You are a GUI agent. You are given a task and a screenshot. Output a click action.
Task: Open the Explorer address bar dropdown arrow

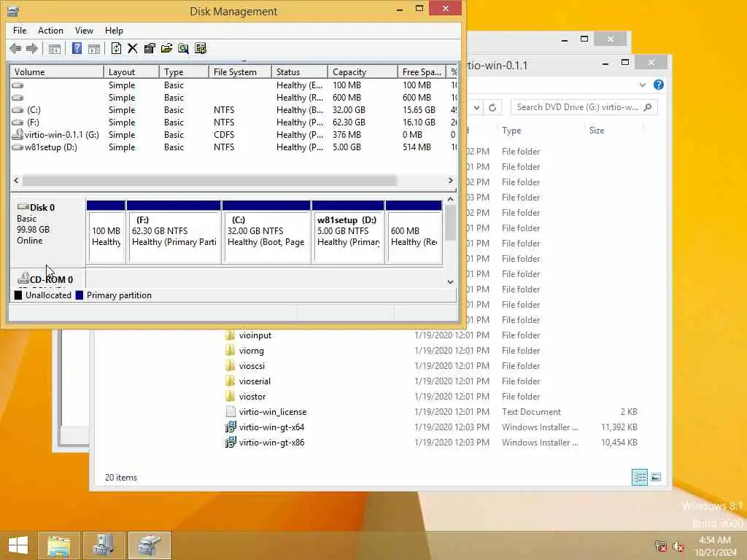click(476, 108)
